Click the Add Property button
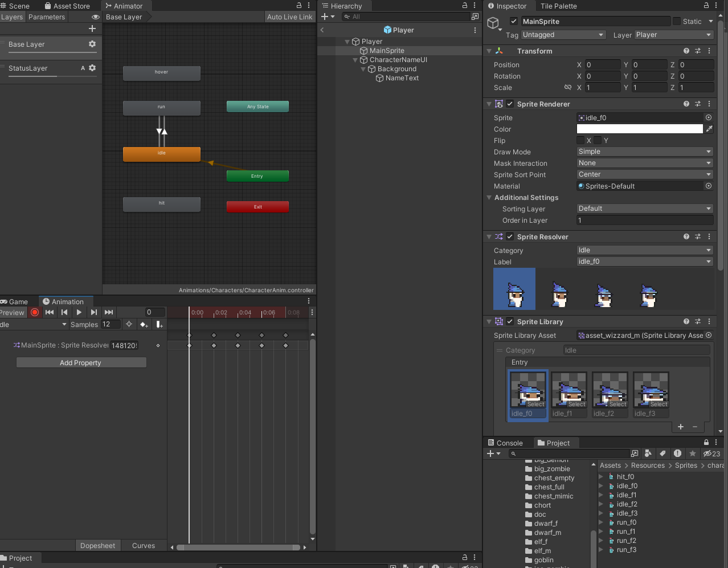The image size is (728, 568). [x=81, y=362]
